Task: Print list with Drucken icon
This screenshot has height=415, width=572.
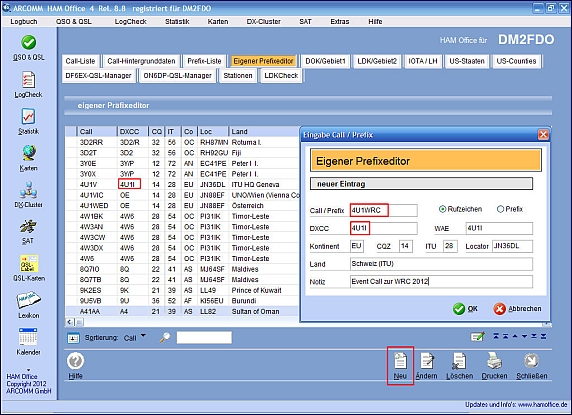Action: pos(494,361)
